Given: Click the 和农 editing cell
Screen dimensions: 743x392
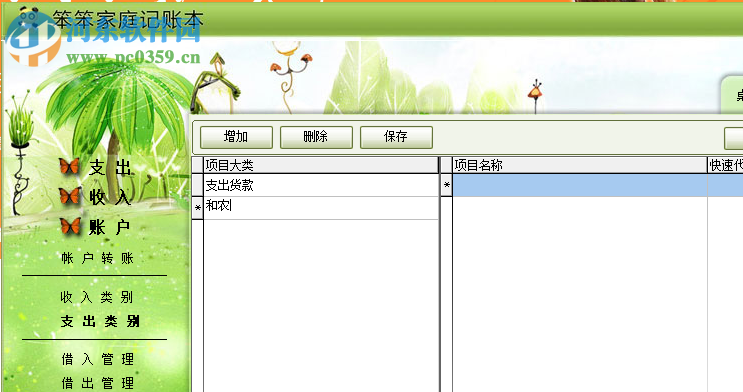Looking at the screenshot, I should [x=321, y=208].
